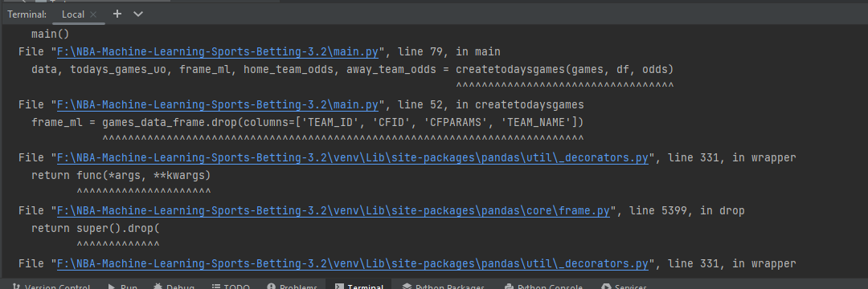Click the 'main()' traceback line
The height and width of the screenshot is (289, 868).
point(51,35)
